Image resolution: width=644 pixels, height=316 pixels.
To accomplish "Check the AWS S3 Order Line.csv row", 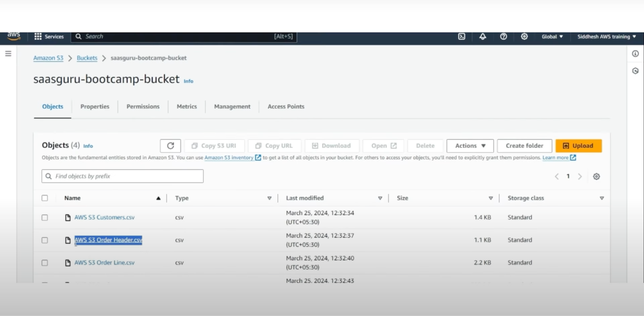I will pos(45,263).
